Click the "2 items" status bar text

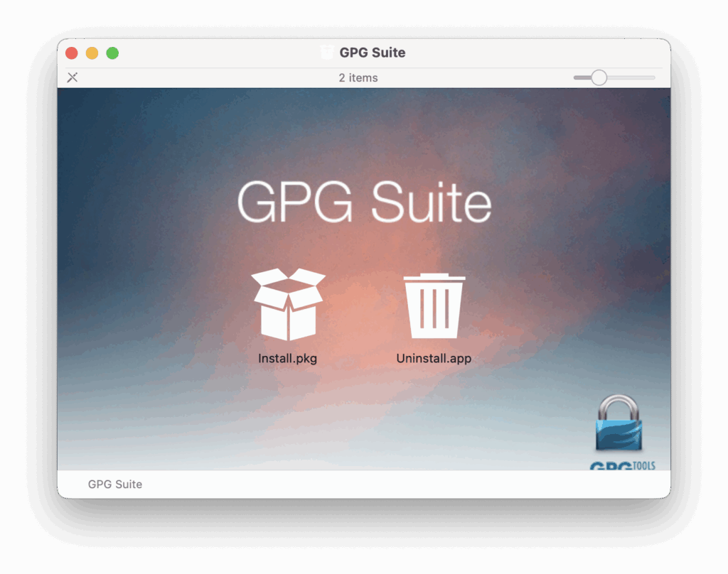pos(358,77)
